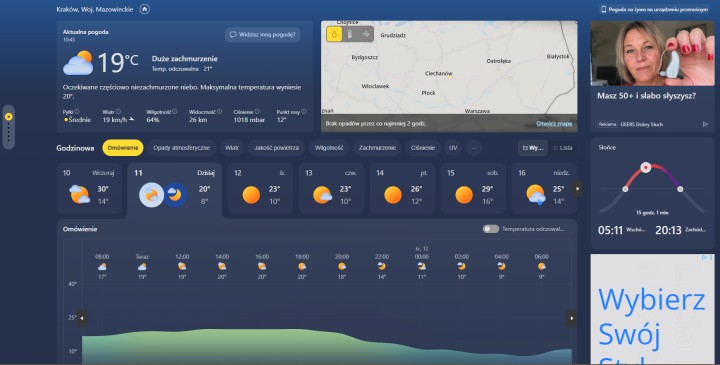
Task: Click the 14:00 hourly weather icon
Action: (222, 266)
